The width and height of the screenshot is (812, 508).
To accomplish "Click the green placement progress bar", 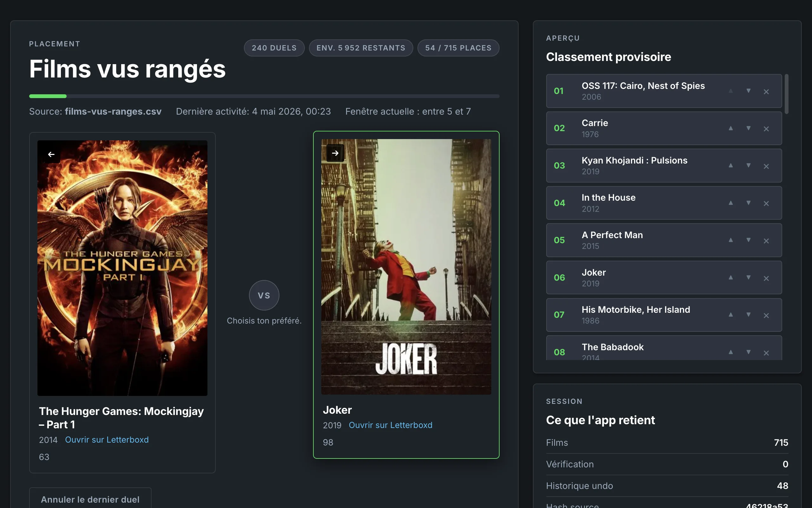I will click(x=48, y=96).
